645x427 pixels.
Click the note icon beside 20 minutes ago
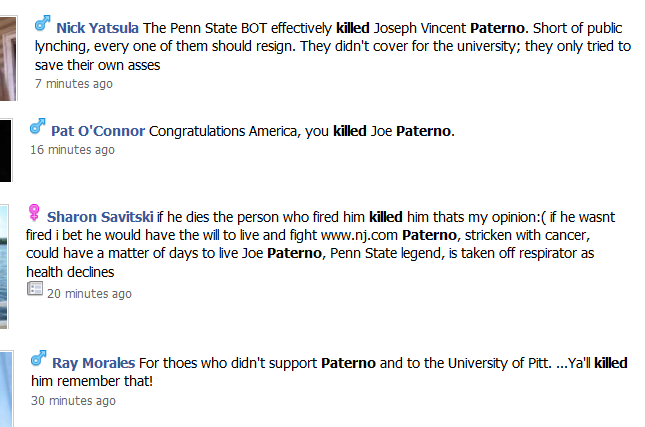(35, 289)
